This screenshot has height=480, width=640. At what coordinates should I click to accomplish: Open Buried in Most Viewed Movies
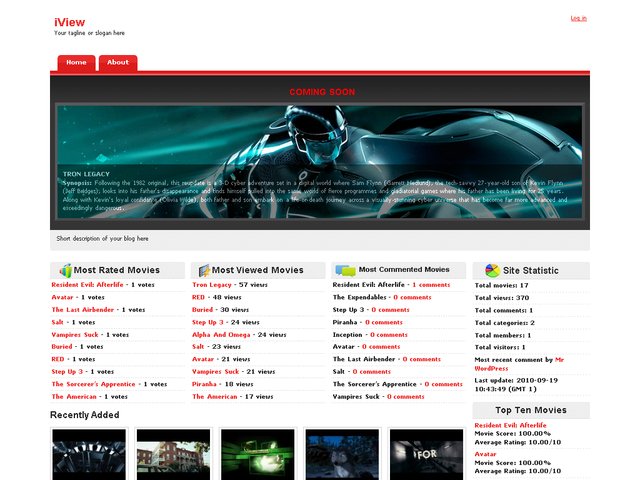click(x=202, y=310)
